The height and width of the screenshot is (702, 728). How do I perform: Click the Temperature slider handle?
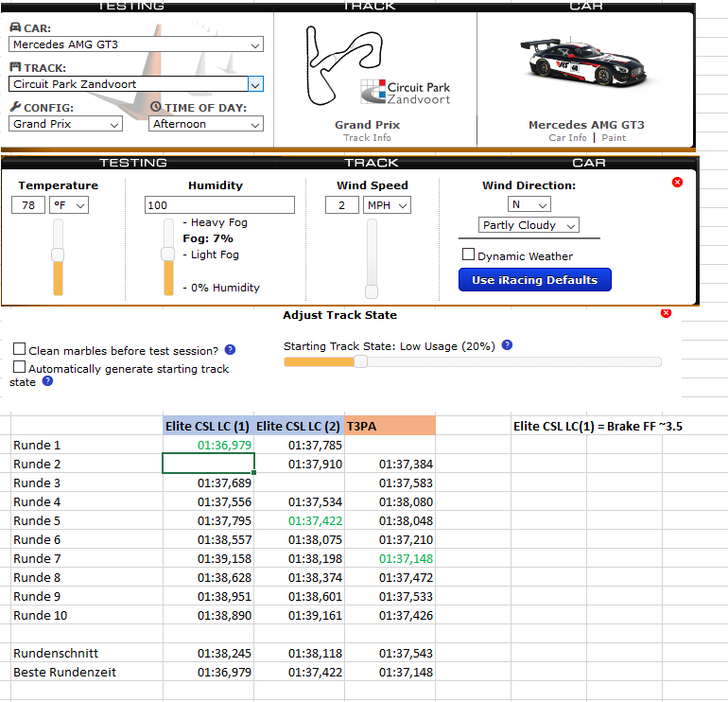58,254
